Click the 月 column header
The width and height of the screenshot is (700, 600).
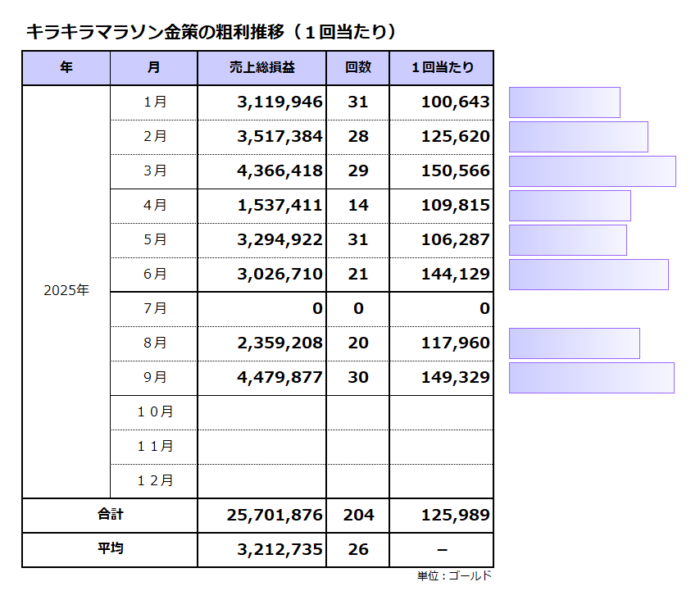pyautogui.click(x=154, y=68)
